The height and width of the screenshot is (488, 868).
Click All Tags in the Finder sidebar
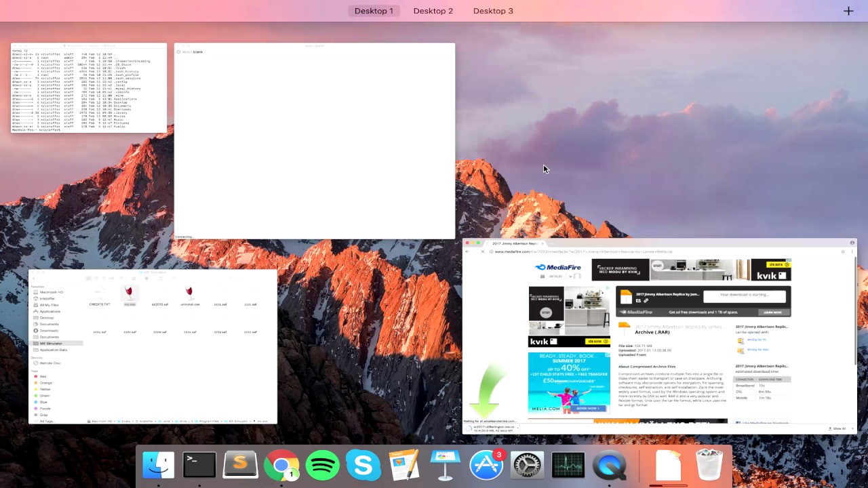pyautogui.click(x=47, y=422)
